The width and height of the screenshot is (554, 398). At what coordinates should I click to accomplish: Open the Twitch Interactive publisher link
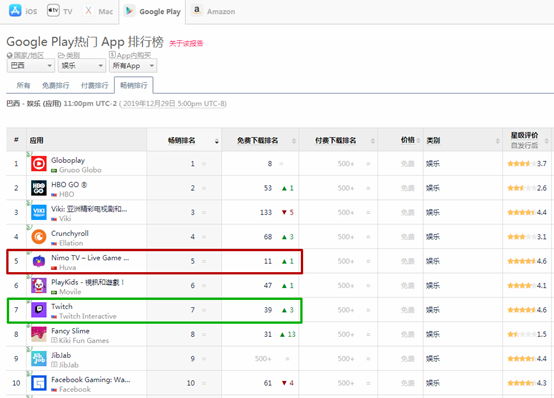pyautogui.click(x=88, y=316)
